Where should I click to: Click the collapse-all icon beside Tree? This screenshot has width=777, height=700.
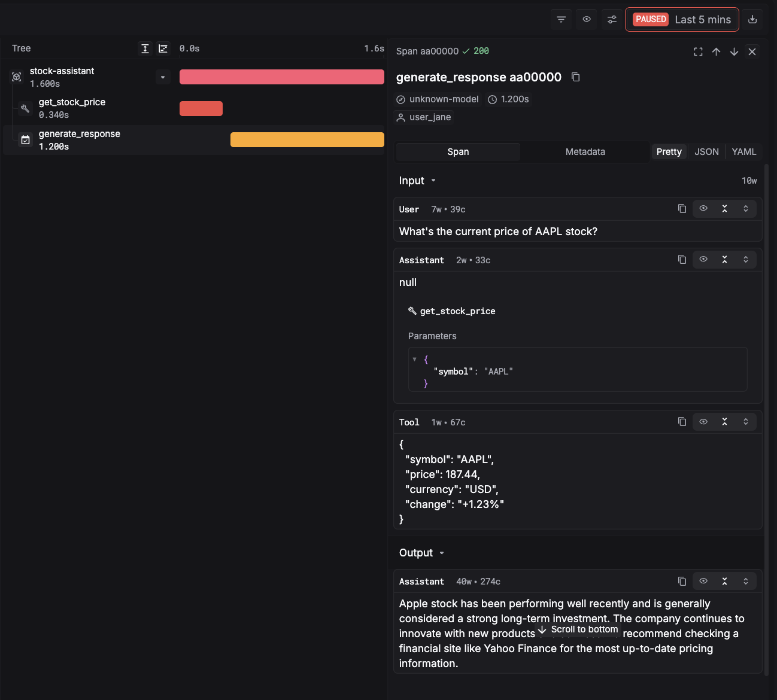(163, 48)
